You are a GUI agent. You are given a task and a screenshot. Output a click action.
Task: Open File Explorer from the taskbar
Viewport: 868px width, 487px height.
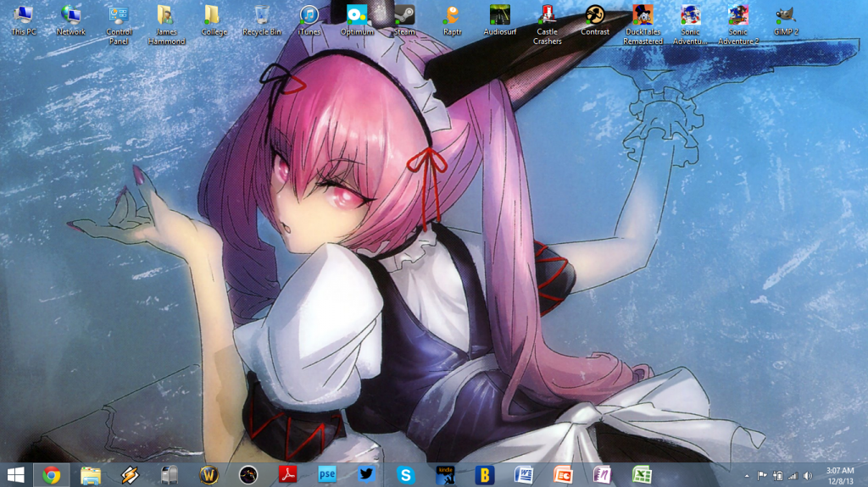[90, 475]
